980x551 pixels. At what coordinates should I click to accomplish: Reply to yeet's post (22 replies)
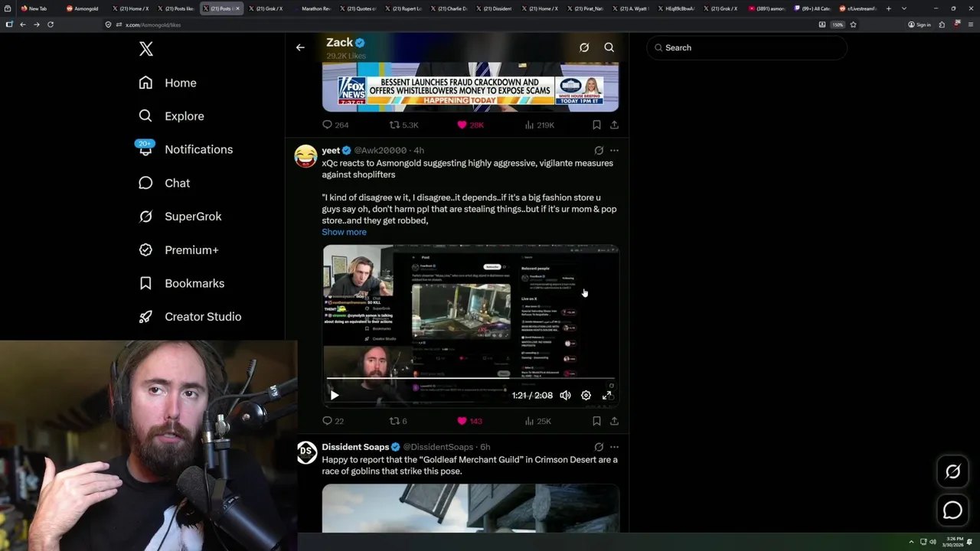[x=333, y=421]
